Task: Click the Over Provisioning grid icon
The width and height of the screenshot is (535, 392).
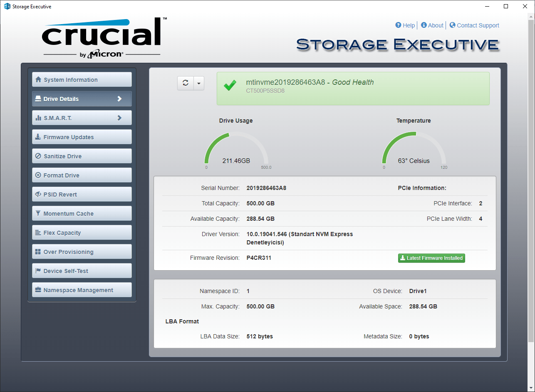Action: [x=38, y=252]
